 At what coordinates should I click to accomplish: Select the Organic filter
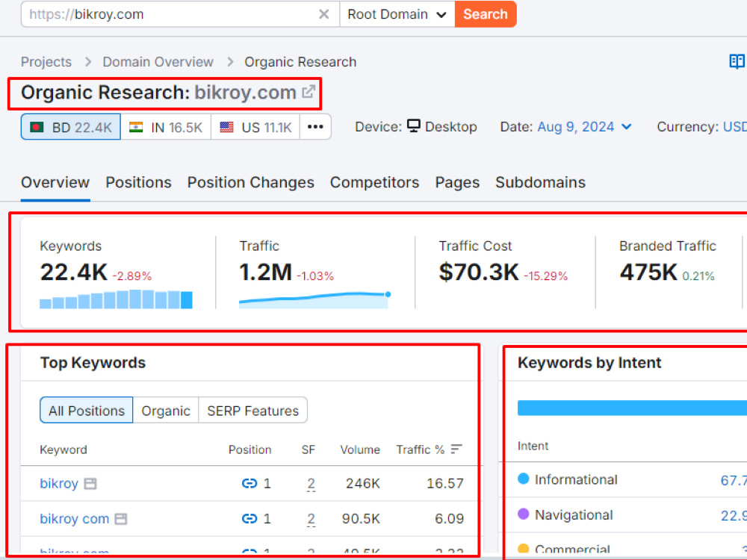[166, 411]
